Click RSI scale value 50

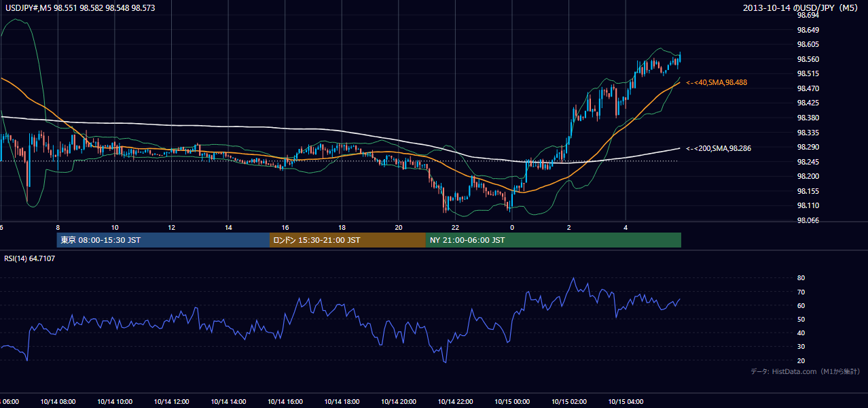coord(801,320)
